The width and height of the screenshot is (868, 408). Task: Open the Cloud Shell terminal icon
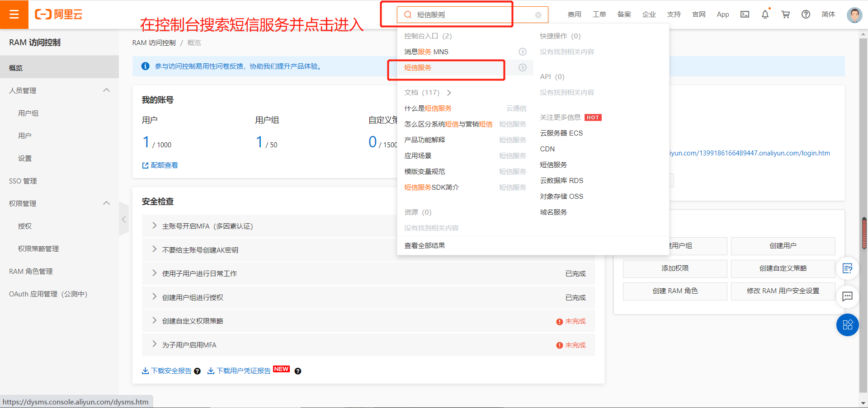tap(745, 14)
